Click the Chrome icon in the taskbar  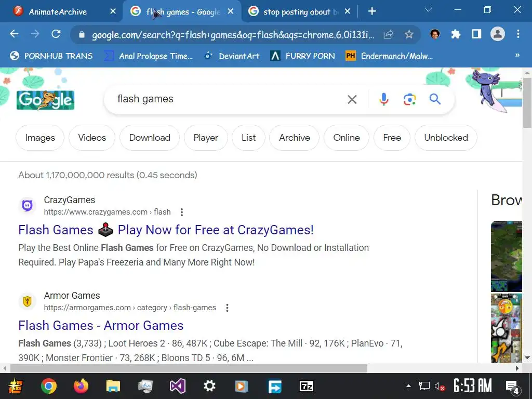pyautogui.click(x=48, y=386)
